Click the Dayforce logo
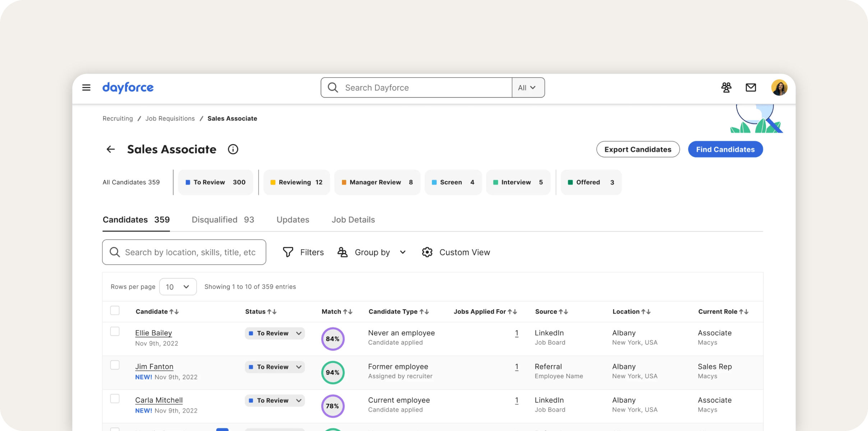The height and width of the screenshot is (431, 868). 128,87
